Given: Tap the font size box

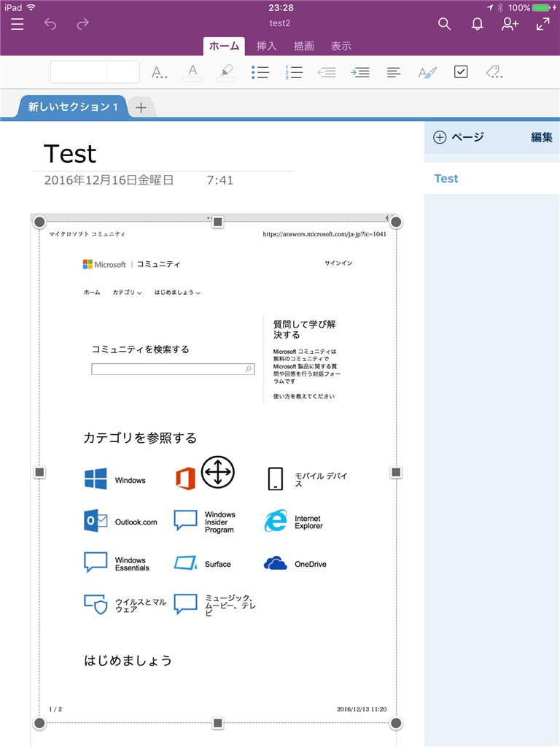Looking at the screenshot, I should pos(123,72).
